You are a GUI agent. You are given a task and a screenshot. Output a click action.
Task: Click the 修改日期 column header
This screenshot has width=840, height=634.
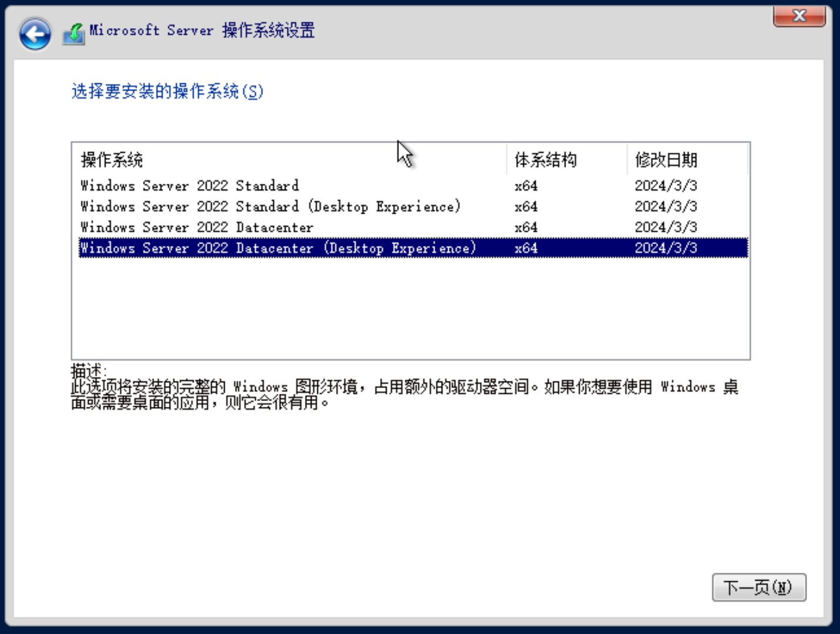pos(688,160)
